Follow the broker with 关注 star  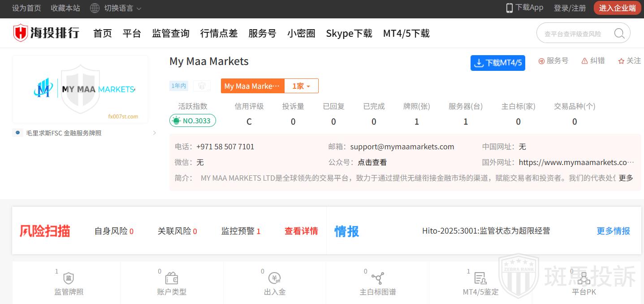click(629, 61)
